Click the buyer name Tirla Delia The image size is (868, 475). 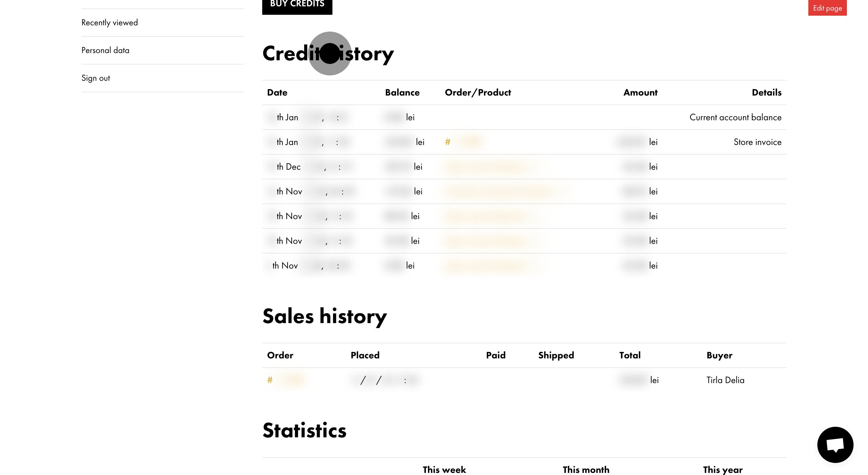(725, 380)
